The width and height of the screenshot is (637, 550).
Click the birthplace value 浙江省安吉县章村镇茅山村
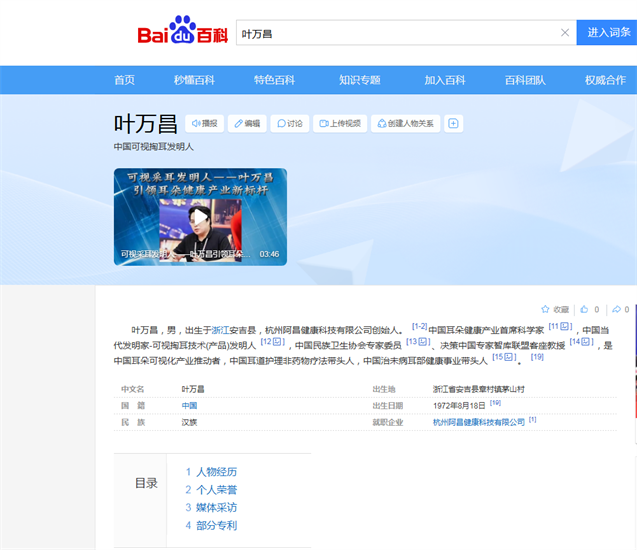point(479,389)
